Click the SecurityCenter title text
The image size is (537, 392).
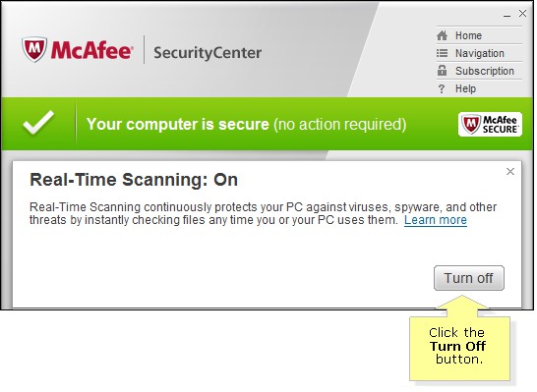click(208, 53)
